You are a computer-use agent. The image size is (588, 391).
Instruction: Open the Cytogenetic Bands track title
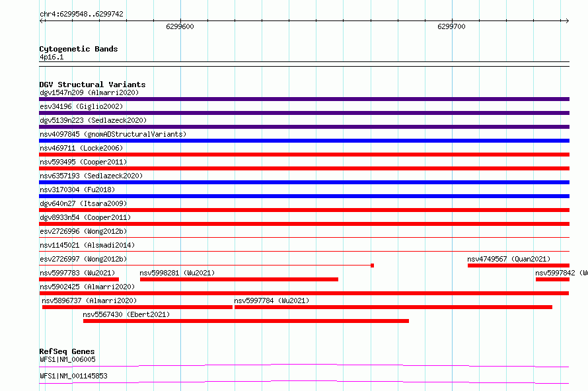coord(79,49)
